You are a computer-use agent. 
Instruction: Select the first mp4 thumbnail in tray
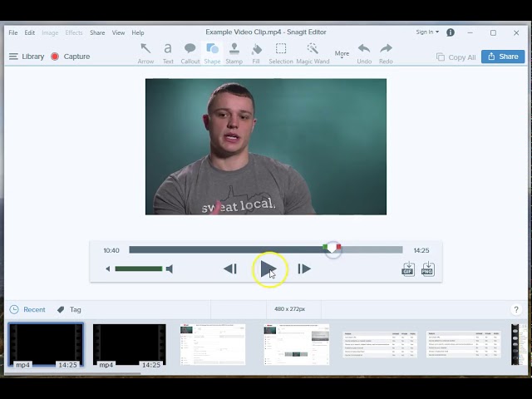(x=46, y=345)
